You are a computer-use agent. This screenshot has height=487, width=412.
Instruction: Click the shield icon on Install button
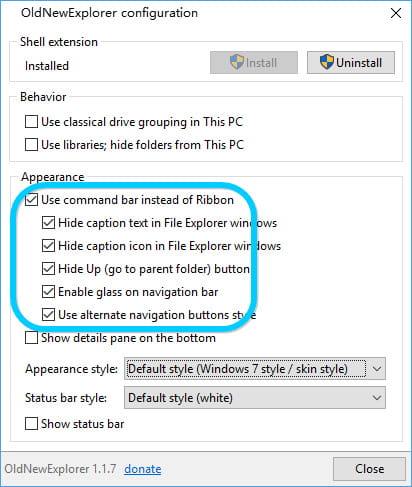(x=237, y=62)
